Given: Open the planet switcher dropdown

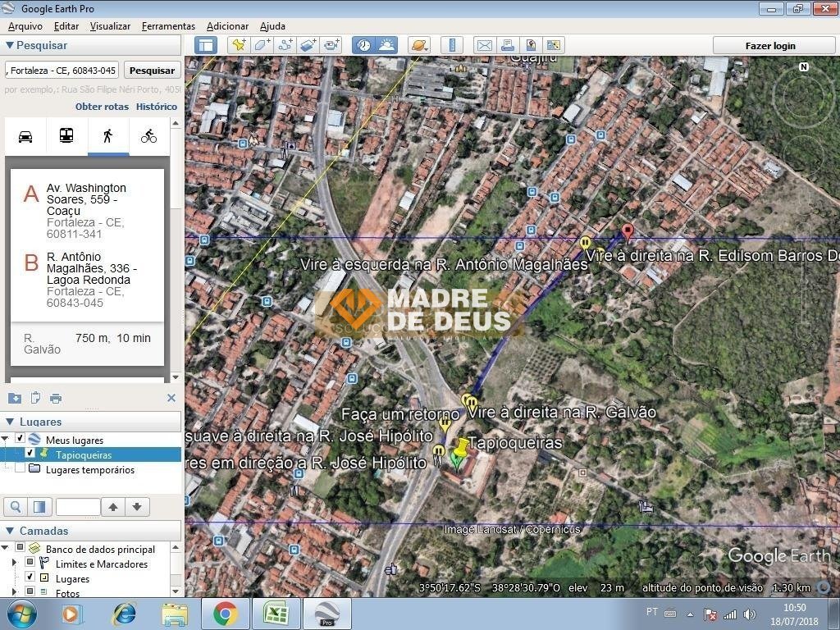Looking at the screenshot, I should (x=419, y=45).
